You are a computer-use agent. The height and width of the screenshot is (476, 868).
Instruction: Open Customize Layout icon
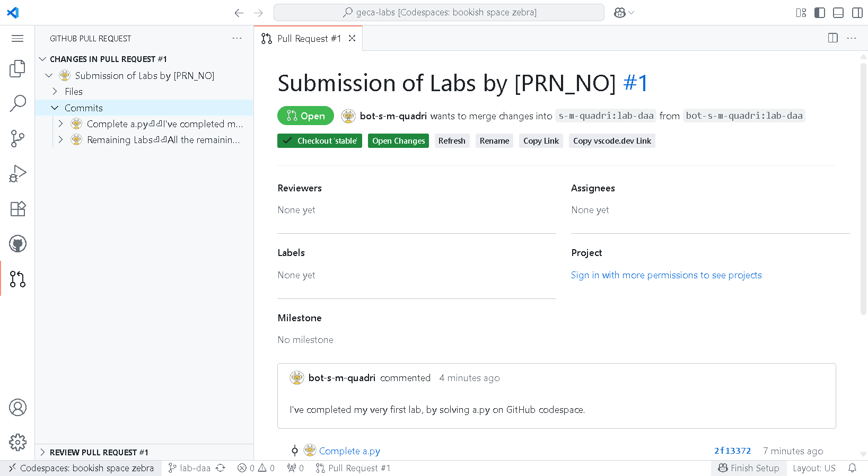point(801,13)
